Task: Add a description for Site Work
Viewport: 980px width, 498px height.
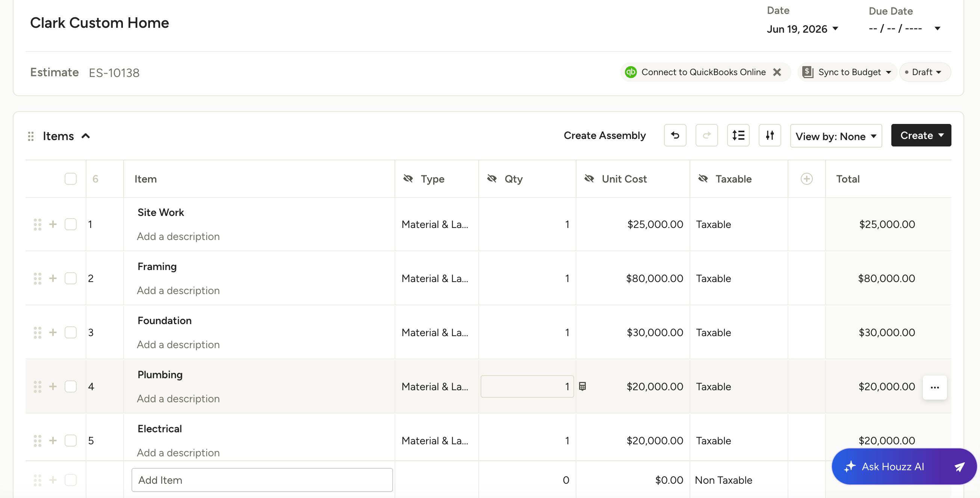Action: point(178,236)
